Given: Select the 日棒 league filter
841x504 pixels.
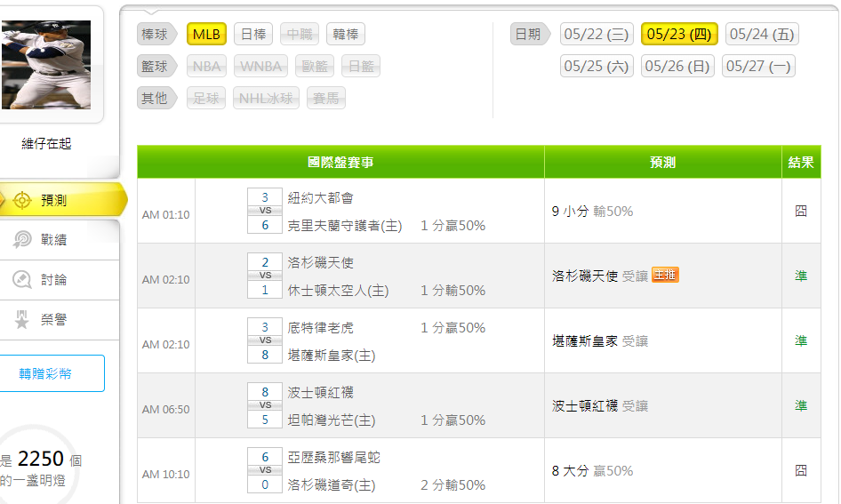Looking at the screenshot, I should point(253,35).
